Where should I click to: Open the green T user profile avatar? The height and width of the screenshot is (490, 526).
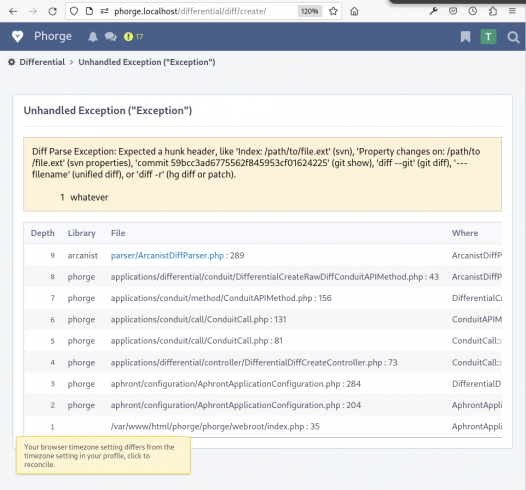[x=488, y=37]
